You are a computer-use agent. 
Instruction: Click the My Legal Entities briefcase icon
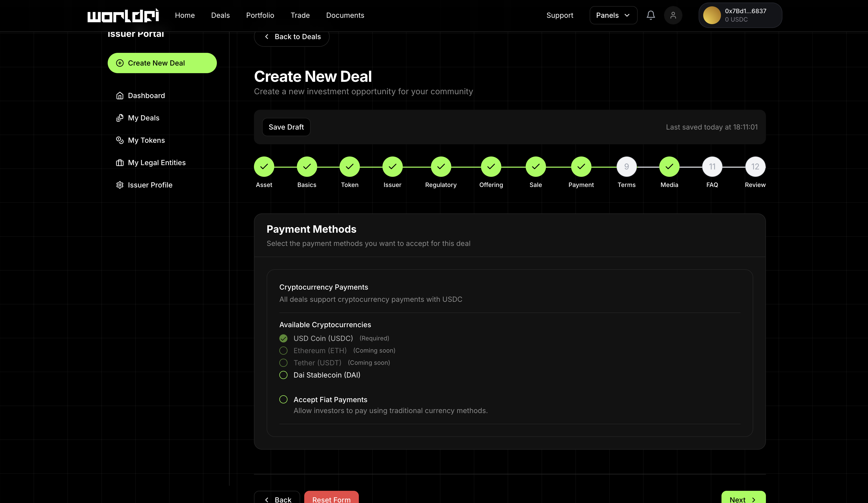pyautogui.click(x=120, y=163)
